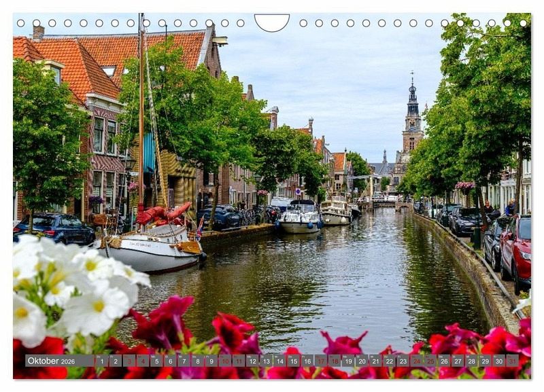This screenshot has width=544, height=392.
Task: Select day 1 in the calendar strip
Action: (x=101, y=361)
